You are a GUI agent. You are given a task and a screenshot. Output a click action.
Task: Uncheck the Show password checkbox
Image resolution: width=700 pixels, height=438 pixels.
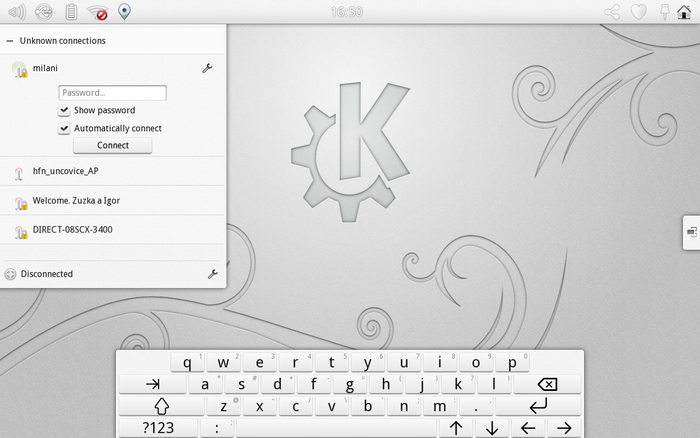pyautogui.click(x=64, y=110)
